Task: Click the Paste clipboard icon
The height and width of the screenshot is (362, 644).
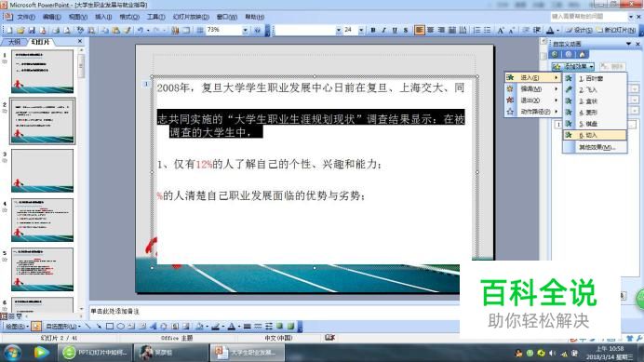Action: coord(116,30)
